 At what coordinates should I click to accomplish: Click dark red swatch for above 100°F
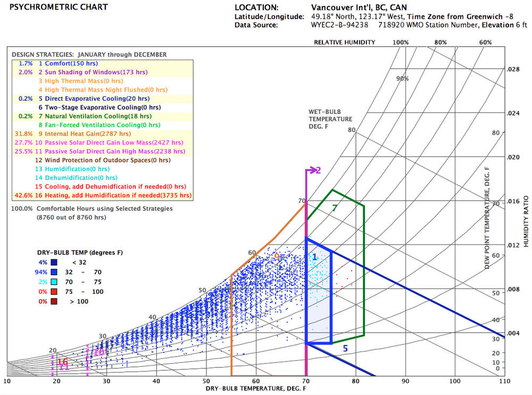[x=55, y=301]
